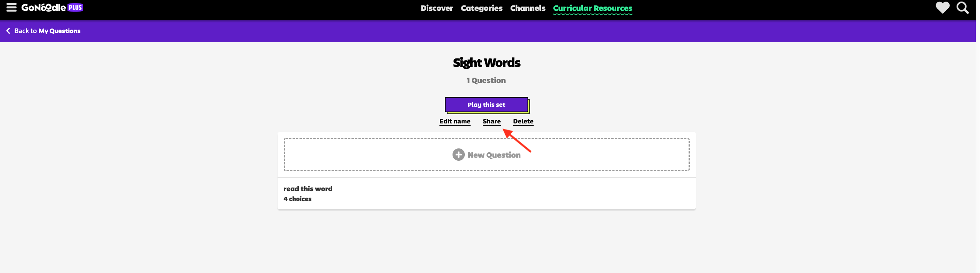Click the '1 Question' count text

pyautogui.click(x=486, y=80)
